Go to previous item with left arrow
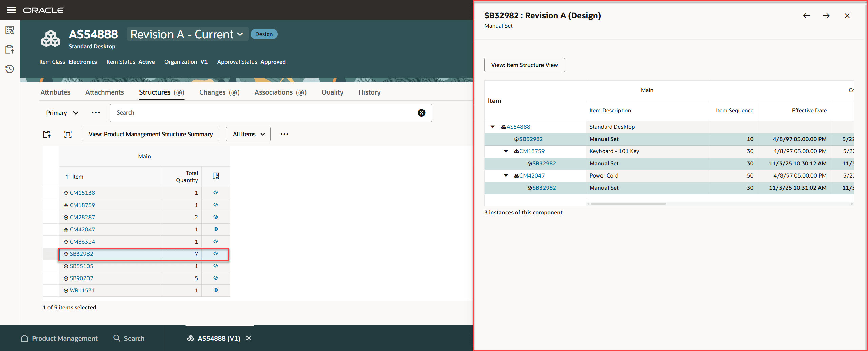Screen dimensions: 868x351 pos(806,16)
